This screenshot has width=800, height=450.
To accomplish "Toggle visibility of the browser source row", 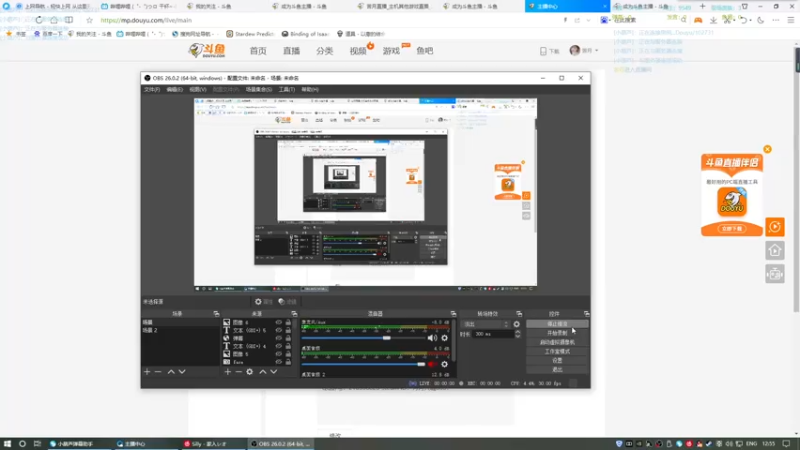I will 279,338.
